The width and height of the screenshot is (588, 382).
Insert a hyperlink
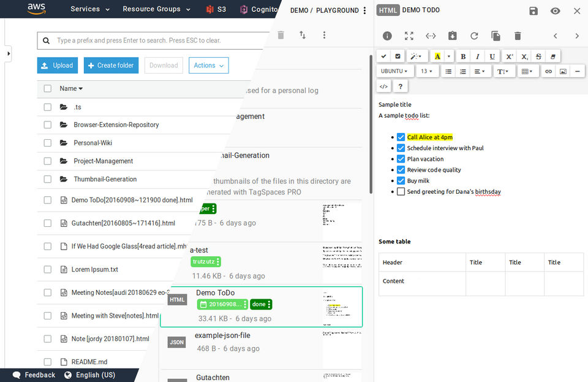548,71
